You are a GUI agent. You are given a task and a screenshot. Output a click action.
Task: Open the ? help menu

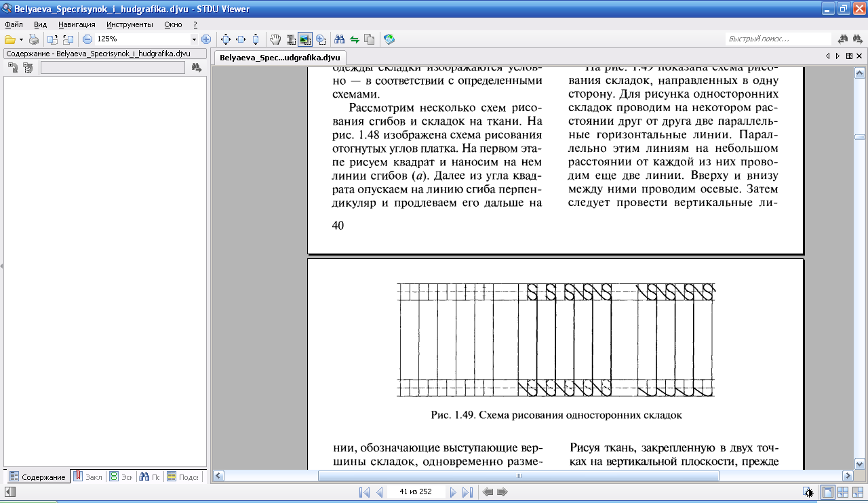[195, 24]
